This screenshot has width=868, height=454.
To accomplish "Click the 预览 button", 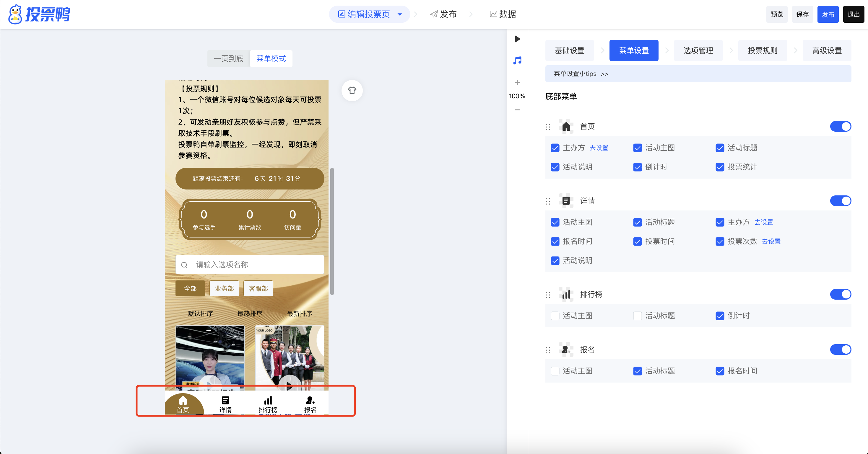I will [777, 14].
